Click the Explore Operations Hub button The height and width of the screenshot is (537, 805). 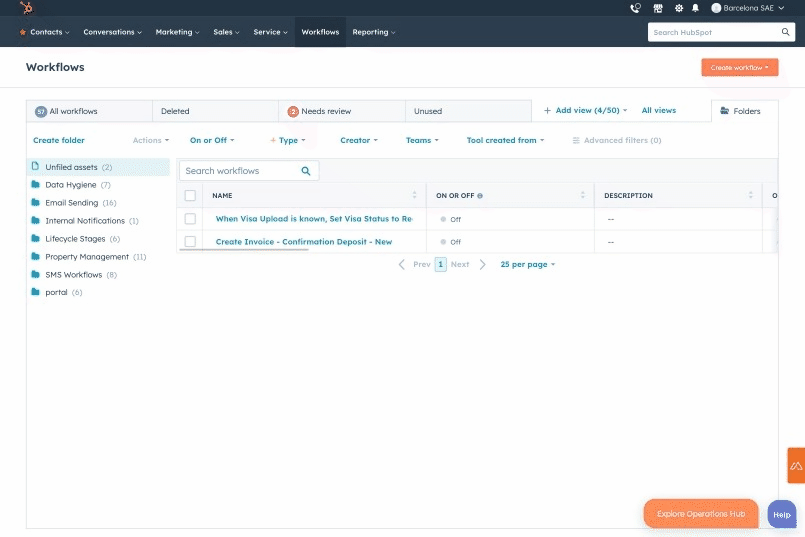click(701, 513)
